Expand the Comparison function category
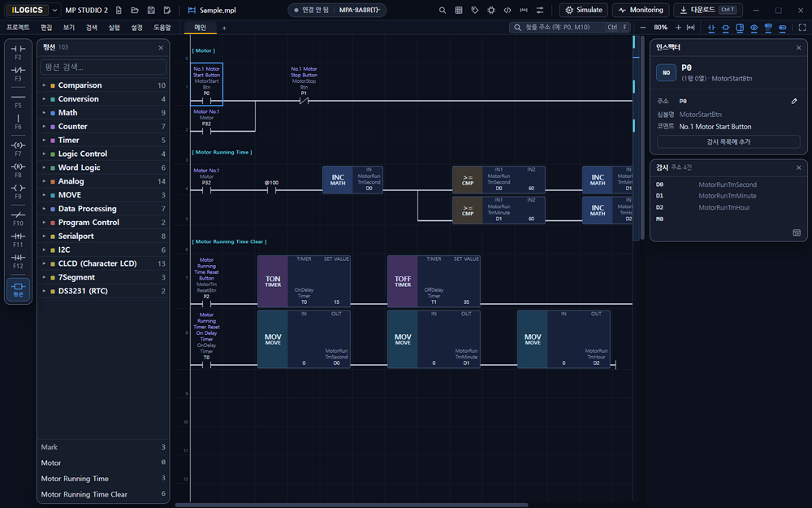 click(104, 85)
